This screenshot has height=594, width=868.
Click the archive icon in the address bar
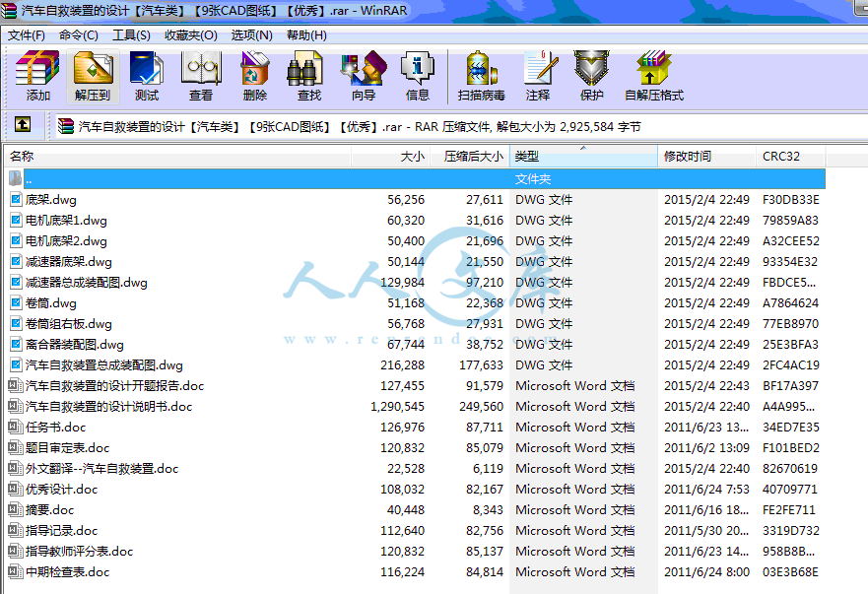(66, 127)
